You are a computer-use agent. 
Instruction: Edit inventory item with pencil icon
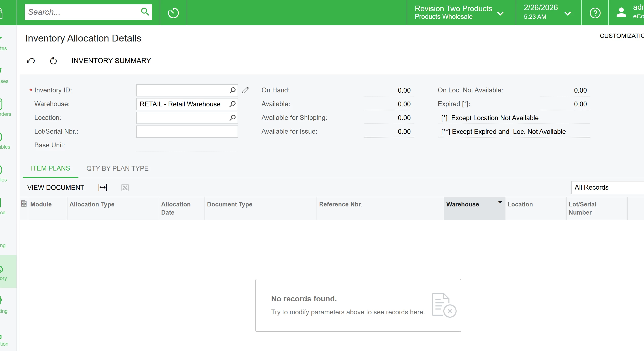coord(245,90)
